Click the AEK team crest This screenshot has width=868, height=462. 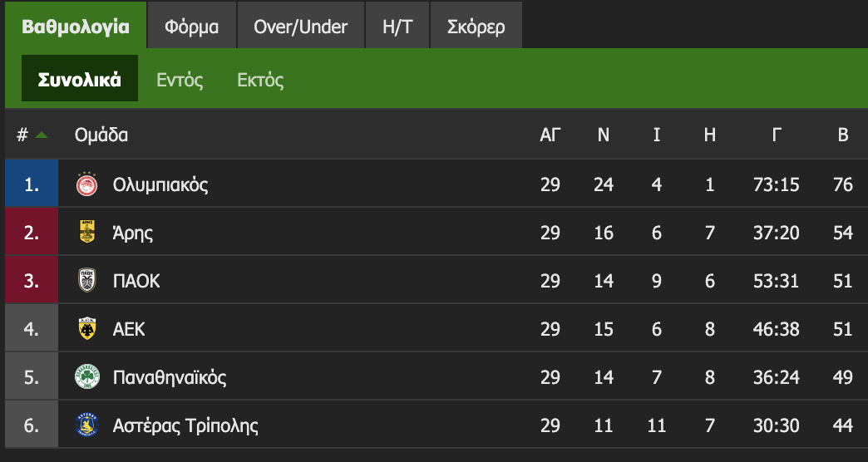(86, 329)
